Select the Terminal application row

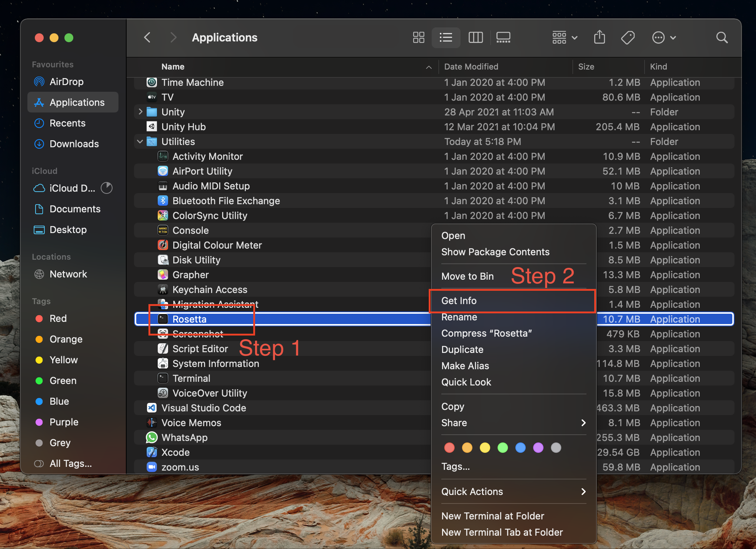pos(191,378)
